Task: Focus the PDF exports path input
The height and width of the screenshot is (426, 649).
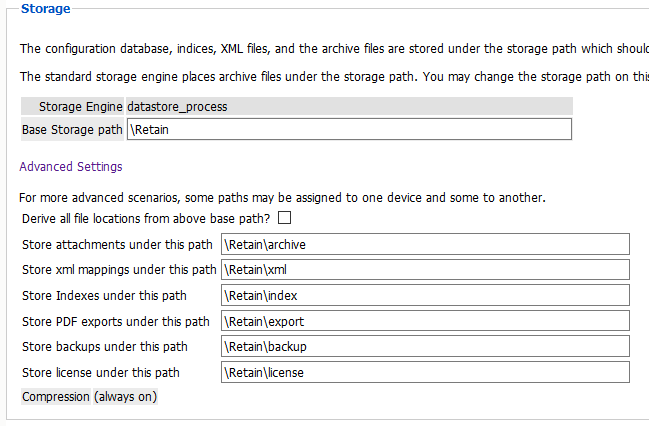Action: coord(425,321)
